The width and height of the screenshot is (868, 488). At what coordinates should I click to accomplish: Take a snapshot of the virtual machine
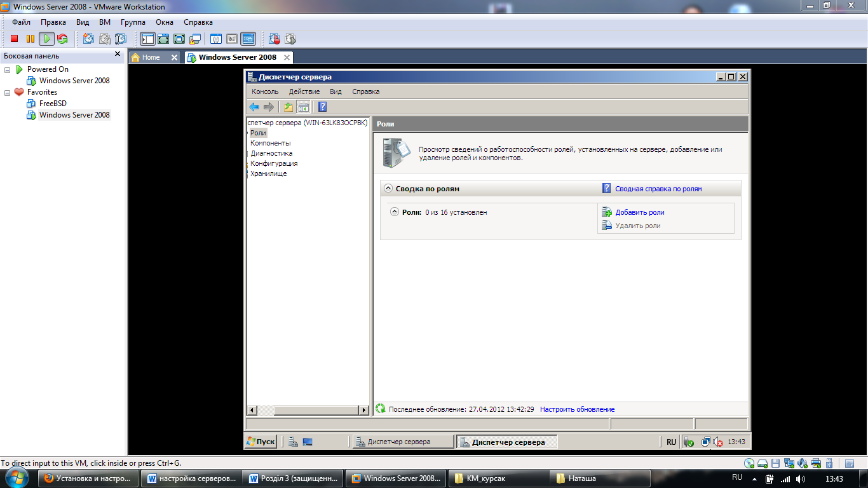click(88, 39)
